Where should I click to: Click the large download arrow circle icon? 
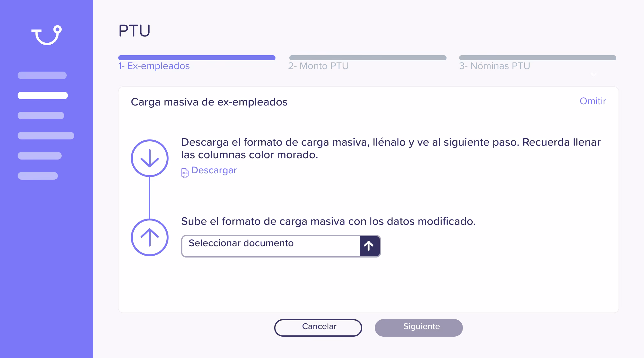click(150, 158)
